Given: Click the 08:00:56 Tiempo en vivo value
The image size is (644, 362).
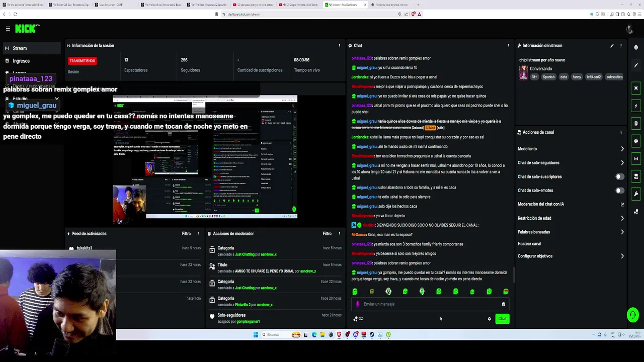Looking at the screenshot, I should point(301,60).
